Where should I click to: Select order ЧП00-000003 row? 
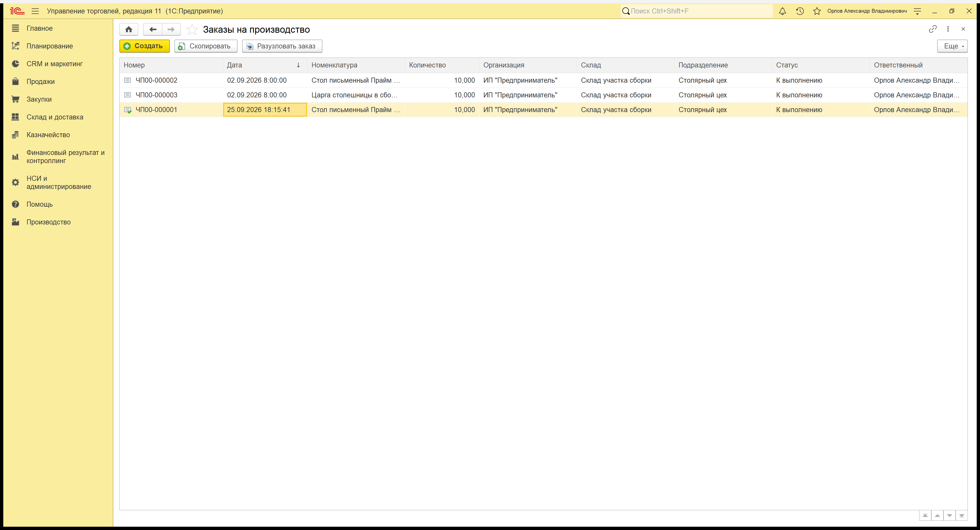[543, 95]
